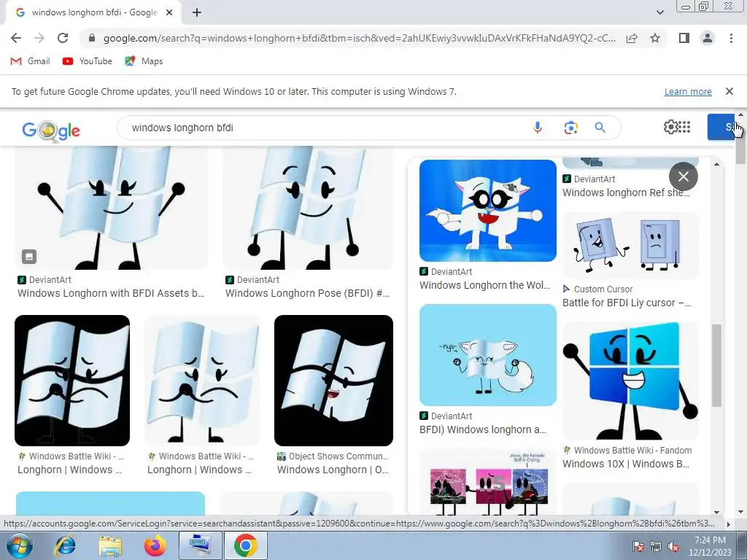747x560 pixels.
Task: Open the three pink squares image
Action: (x=488, y=483)
